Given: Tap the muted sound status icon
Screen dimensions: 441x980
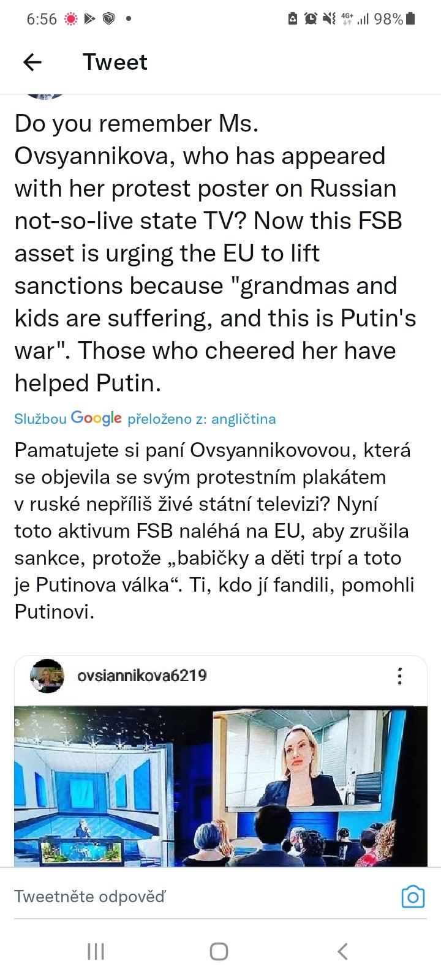Looking at the screenshot, I should (x=329, y=19).
